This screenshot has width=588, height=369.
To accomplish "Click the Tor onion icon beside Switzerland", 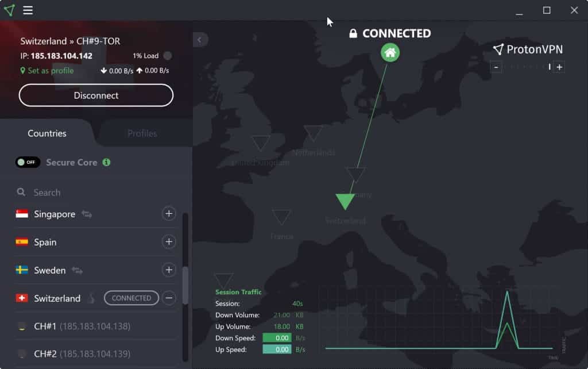I will tap(91, 298).
